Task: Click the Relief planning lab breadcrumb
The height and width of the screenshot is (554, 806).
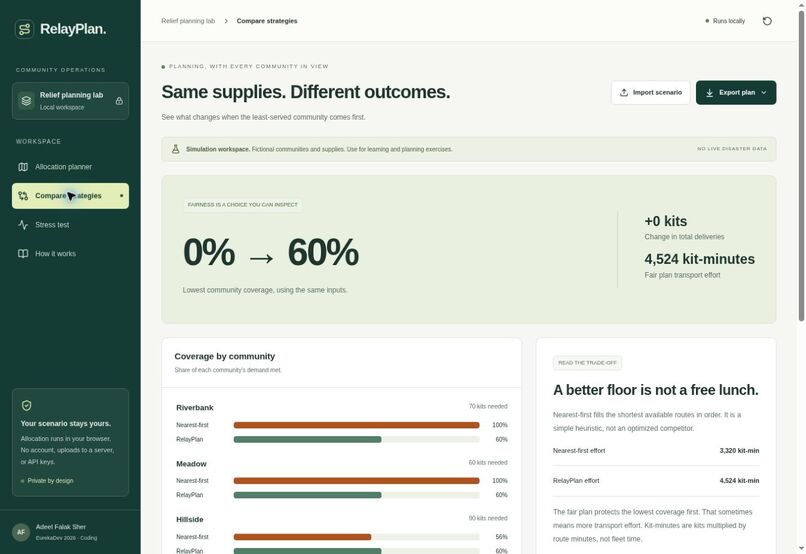Action: pos(188,21)
